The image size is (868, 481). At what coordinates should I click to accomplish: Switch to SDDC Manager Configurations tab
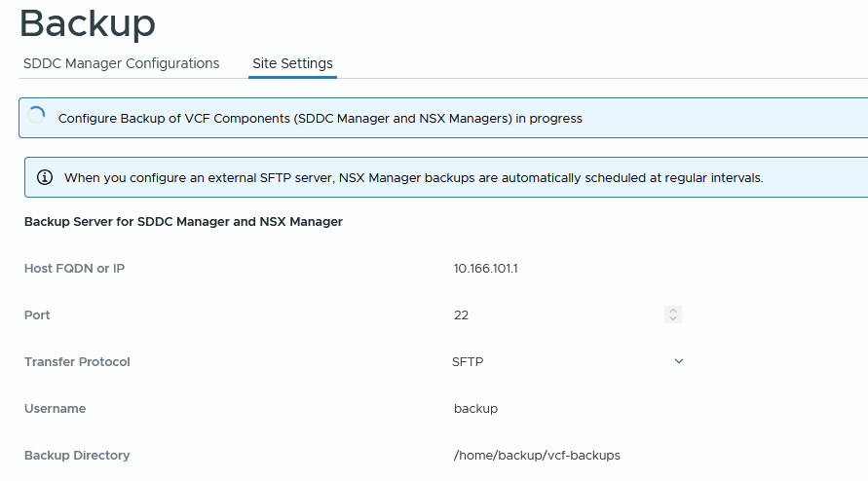[x=121, y=63]
